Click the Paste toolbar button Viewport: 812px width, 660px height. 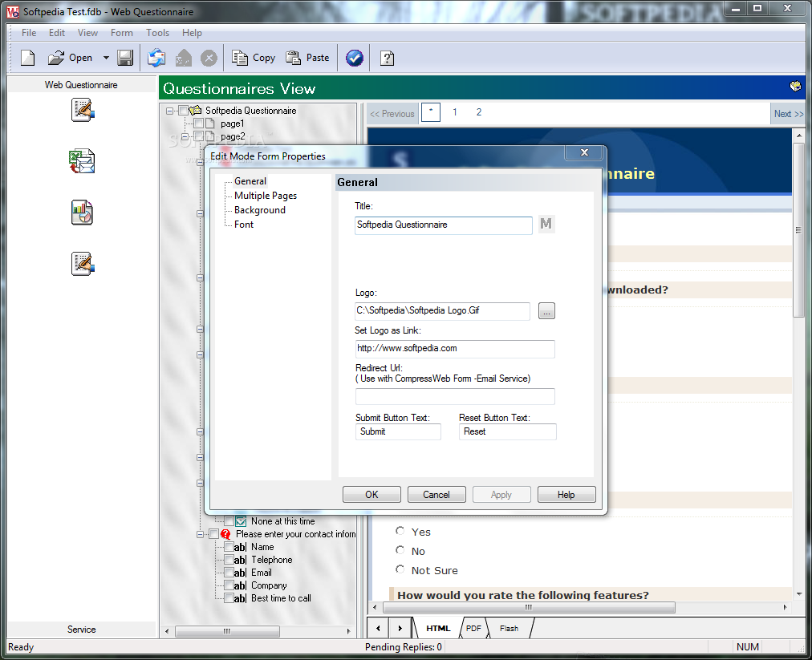point(307,58)
